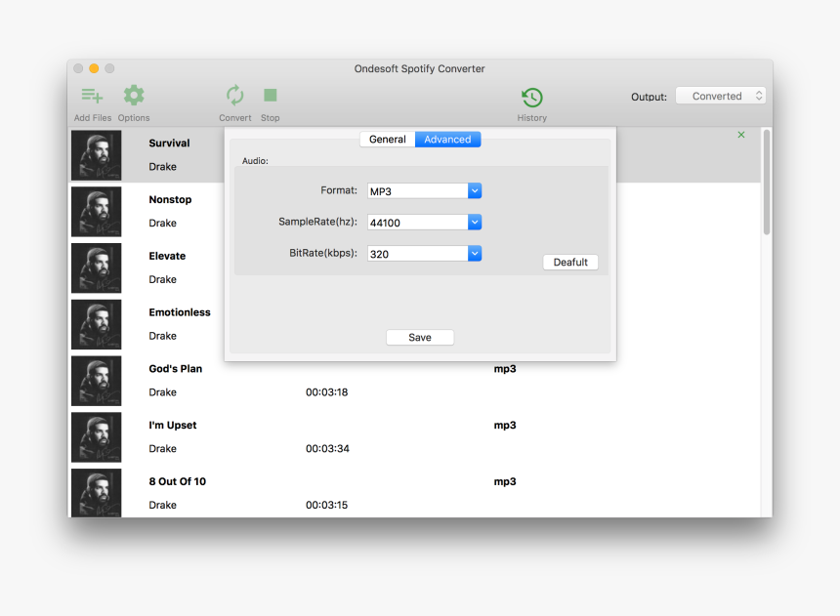Save the audio settings

pos(420,338)
